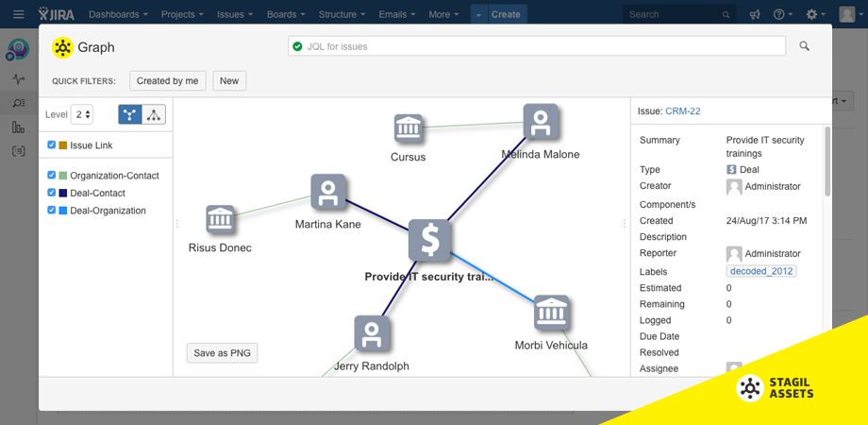
Task: Open the Dashboards dropdown menu
Action: pyautogui.click(x=119, y=14)
